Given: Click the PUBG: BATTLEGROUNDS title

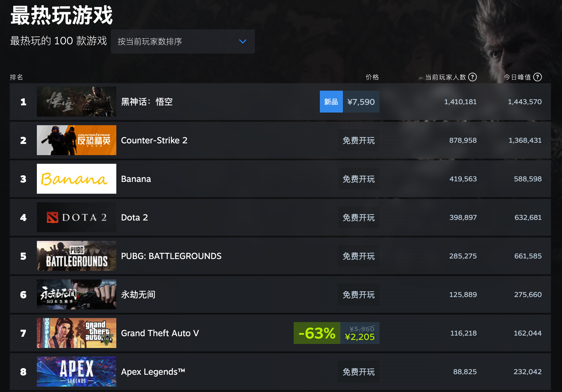Looking at the screenshot, I should click(x=171, y=256).
